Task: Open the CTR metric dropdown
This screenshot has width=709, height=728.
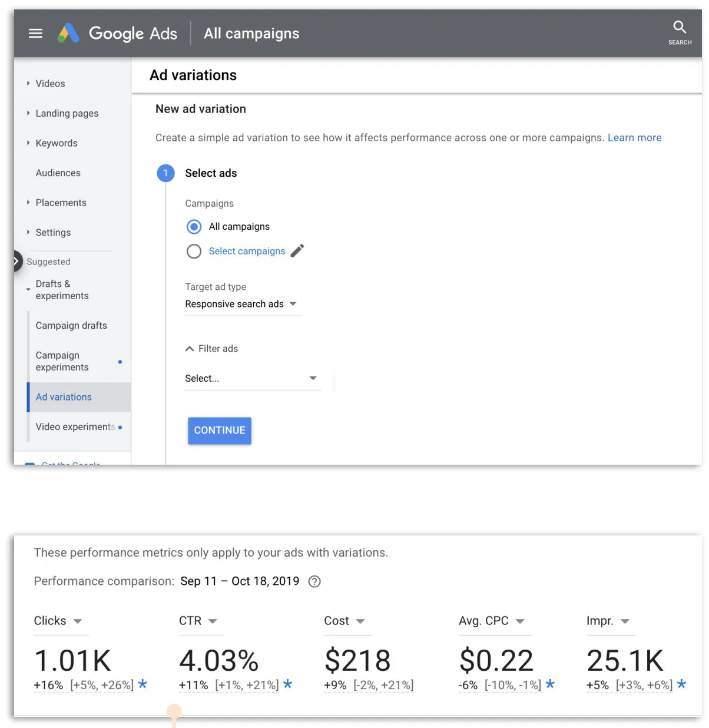Action: pyautogui.click(x=201, y=621)
